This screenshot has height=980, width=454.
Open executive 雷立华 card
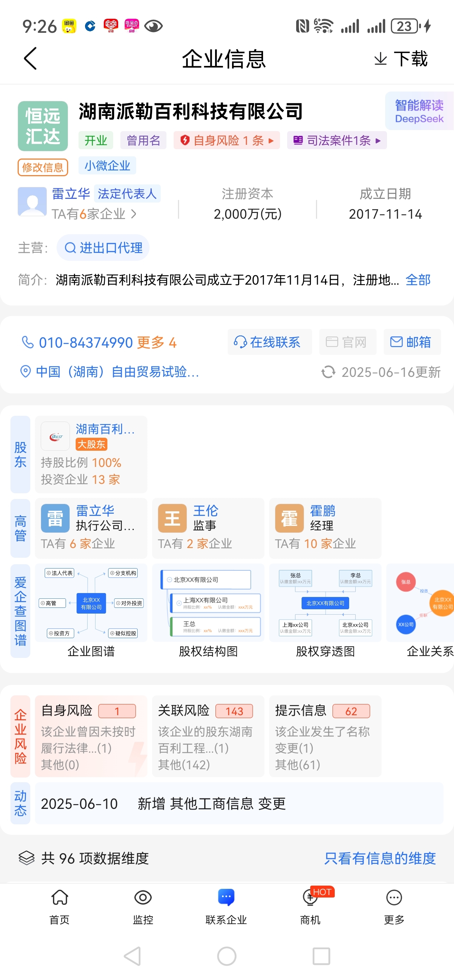tap(91, 528)
